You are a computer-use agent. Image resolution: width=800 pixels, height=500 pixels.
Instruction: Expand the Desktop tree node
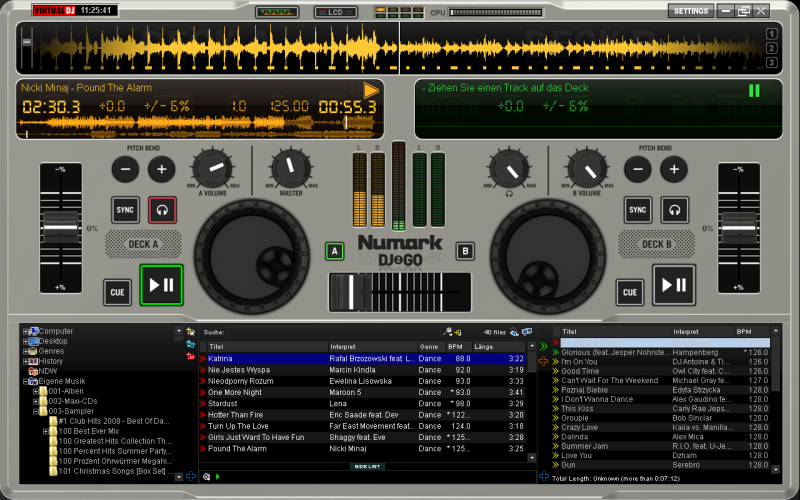point(26,341)
